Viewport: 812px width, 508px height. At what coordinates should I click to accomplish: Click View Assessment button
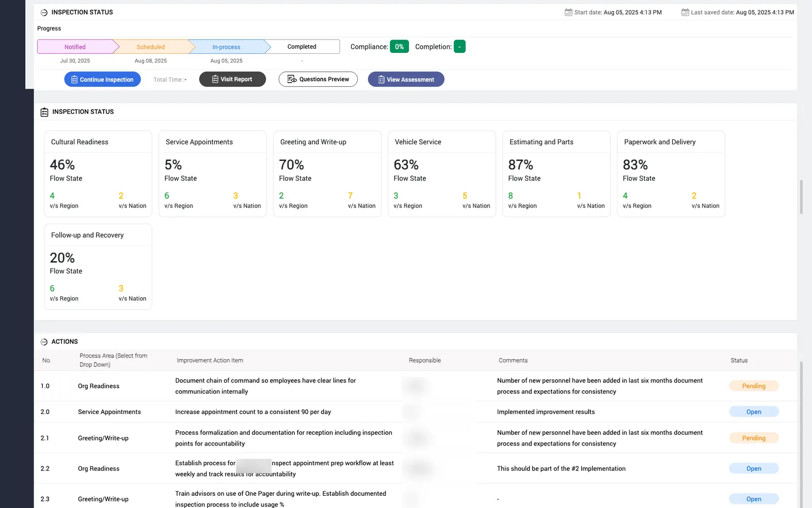point(406,79)
